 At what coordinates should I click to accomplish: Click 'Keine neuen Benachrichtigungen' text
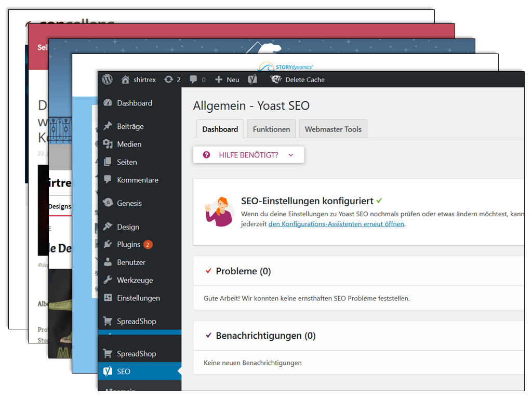click(252, 363)
